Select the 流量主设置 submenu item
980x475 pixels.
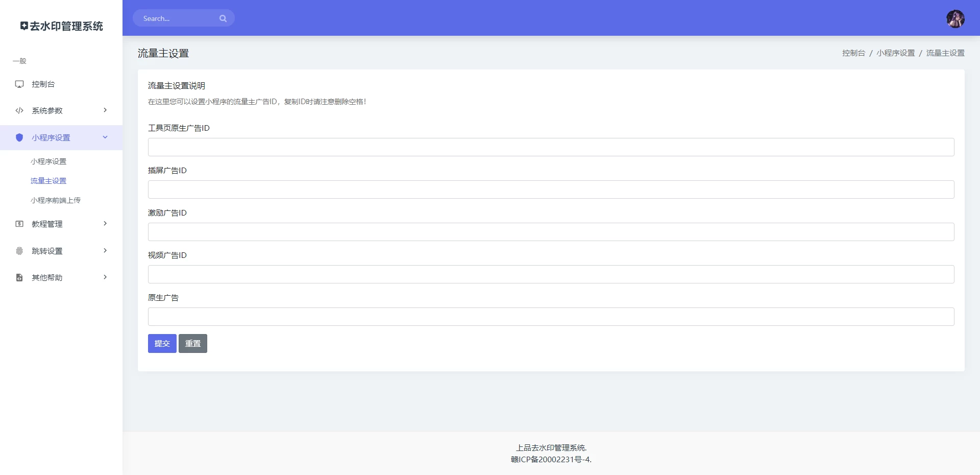tap(48, 181)
